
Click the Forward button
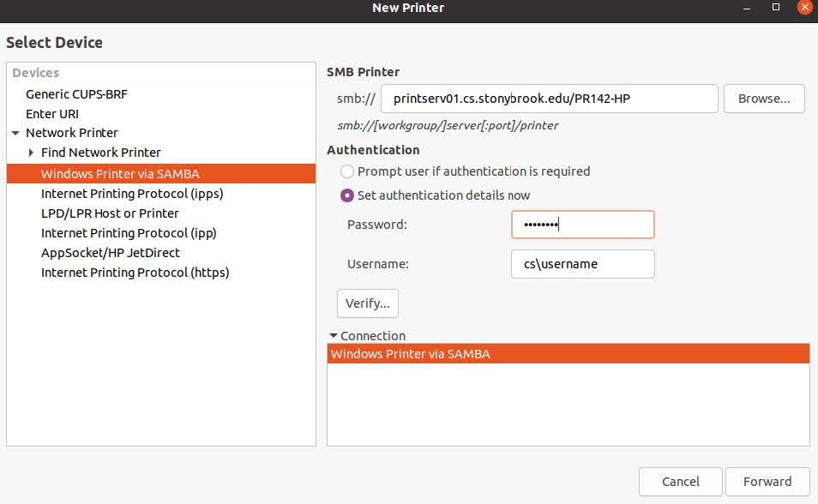(767, 481)
